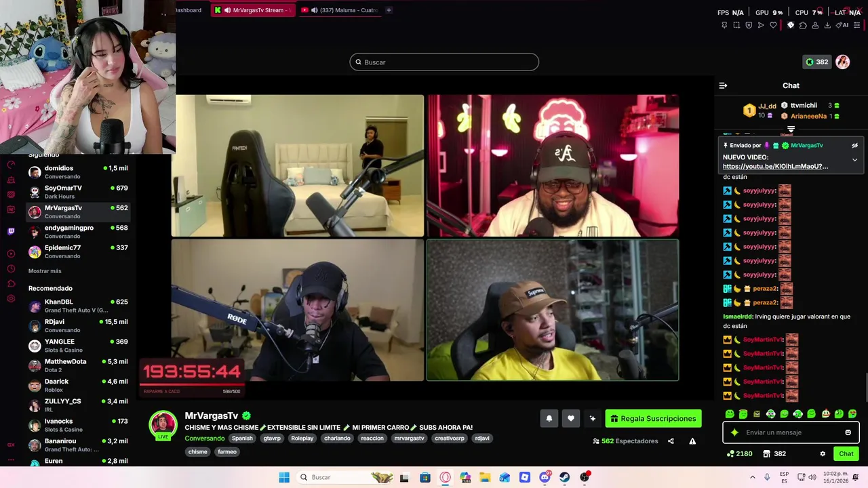The width and height of the screenshot is (868, 488).
Task: Click the sparkle icon beside Regala Suscripciones
Action: pos(592,419)
